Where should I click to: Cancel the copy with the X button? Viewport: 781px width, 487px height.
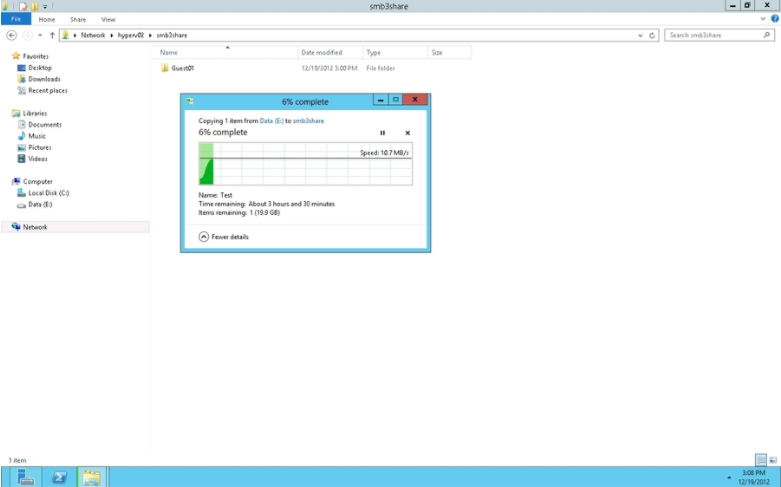pos(407,133)
